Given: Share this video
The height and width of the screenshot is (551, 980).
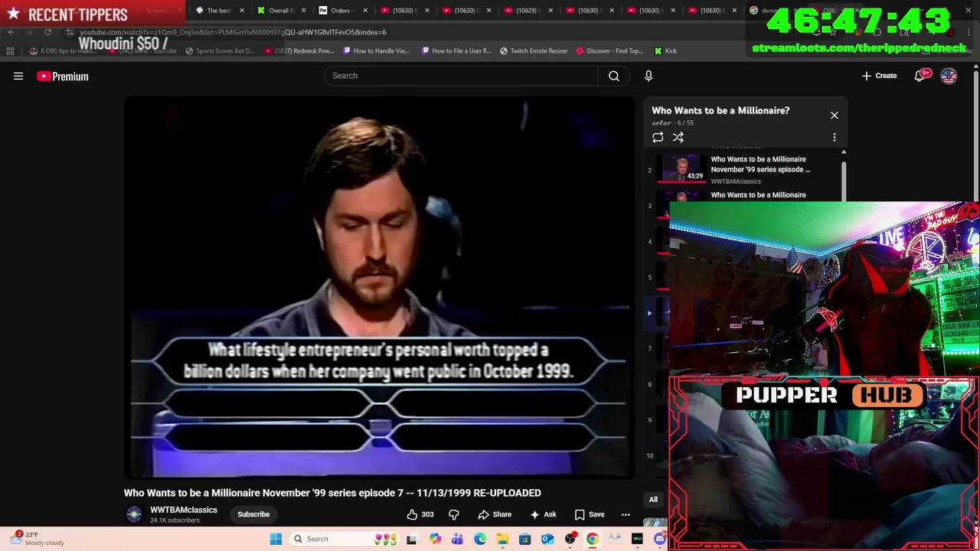Looking at the screenshot, I should click(x=495, y=514).
